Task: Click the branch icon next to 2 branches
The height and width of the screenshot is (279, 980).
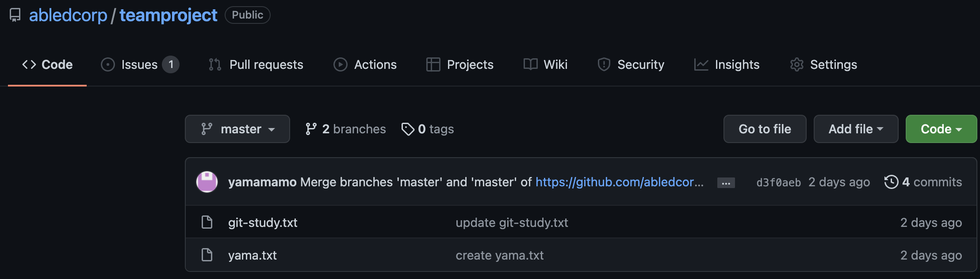Action: (311, 129)
